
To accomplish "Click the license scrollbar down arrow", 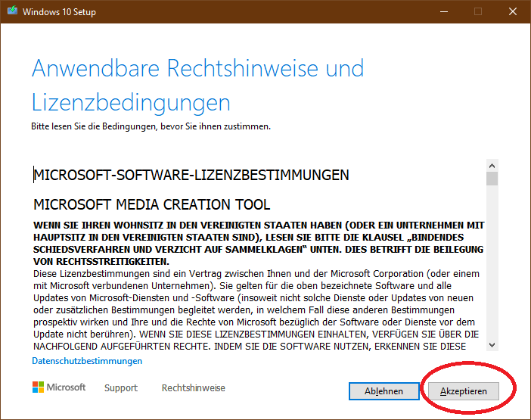I will (x=492, y=345).
